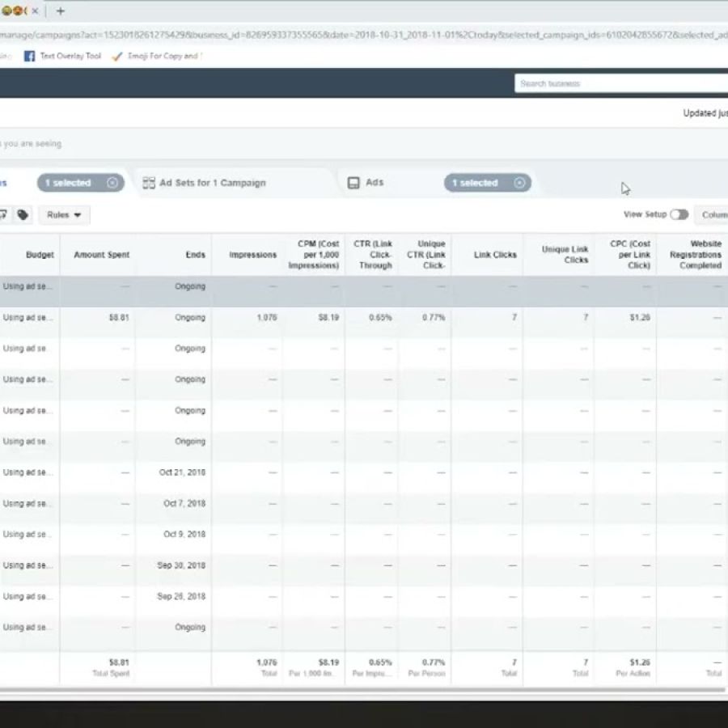Clear the first '1 selected' campaign filter
The height and width of the screenshot is (728, 728).
pos(112,183)
